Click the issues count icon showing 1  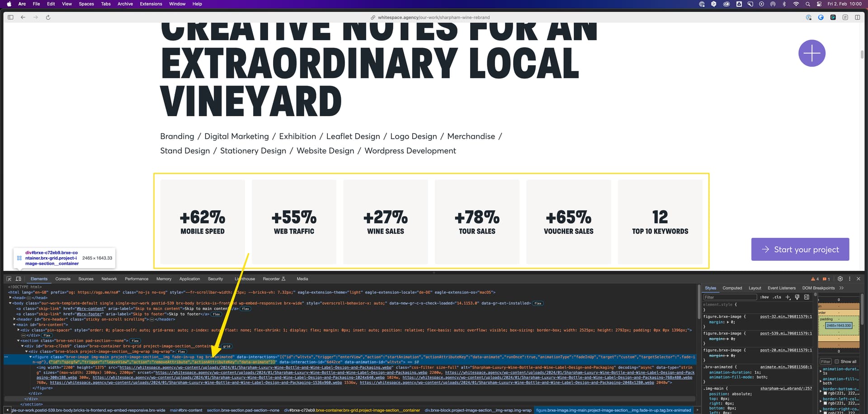click(x=826, y=279)
